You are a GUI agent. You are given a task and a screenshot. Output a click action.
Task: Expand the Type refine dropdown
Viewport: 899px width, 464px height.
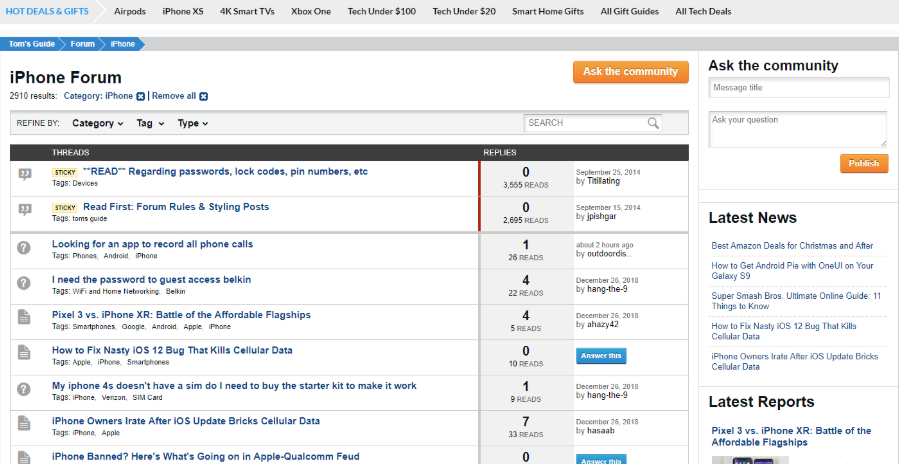pyautogui.click(x=193, y=123)
